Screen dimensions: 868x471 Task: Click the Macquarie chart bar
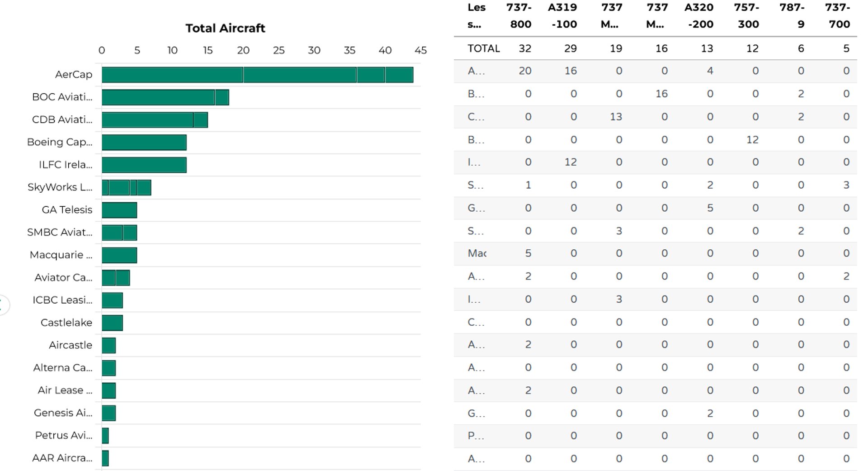point(119,255)
